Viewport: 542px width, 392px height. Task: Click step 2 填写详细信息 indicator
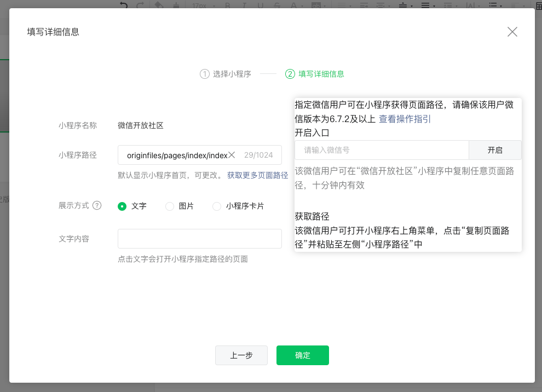pyautogui.click(x=315, y=74)
